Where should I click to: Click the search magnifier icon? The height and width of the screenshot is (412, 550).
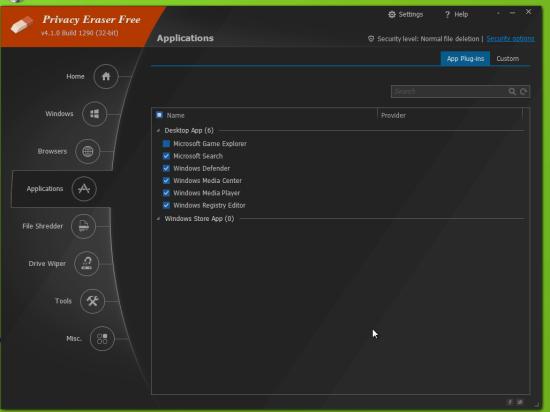click(x=512, y=92)
